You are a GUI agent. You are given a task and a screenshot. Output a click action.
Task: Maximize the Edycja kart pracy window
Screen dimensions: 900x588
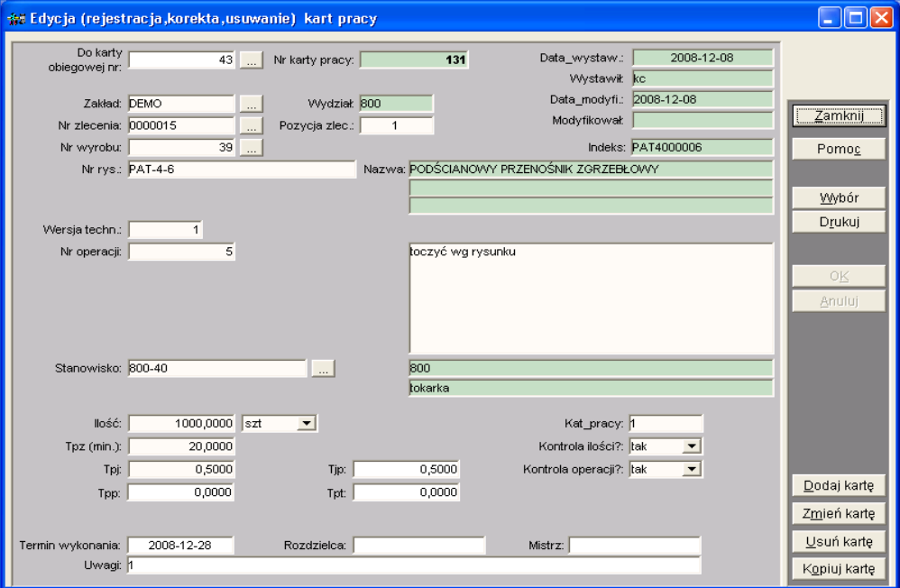(x=855, y=18)
